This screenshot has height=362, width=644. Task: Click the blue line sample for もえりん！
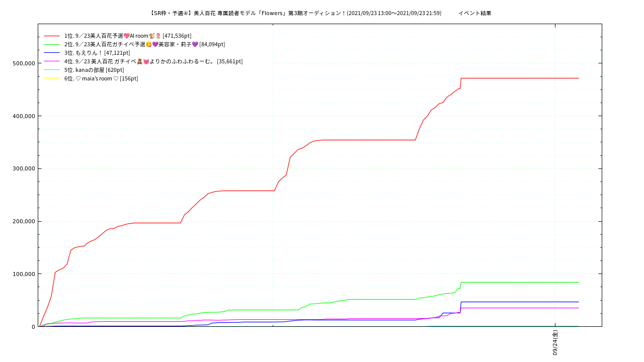click(x=52, y=53)
